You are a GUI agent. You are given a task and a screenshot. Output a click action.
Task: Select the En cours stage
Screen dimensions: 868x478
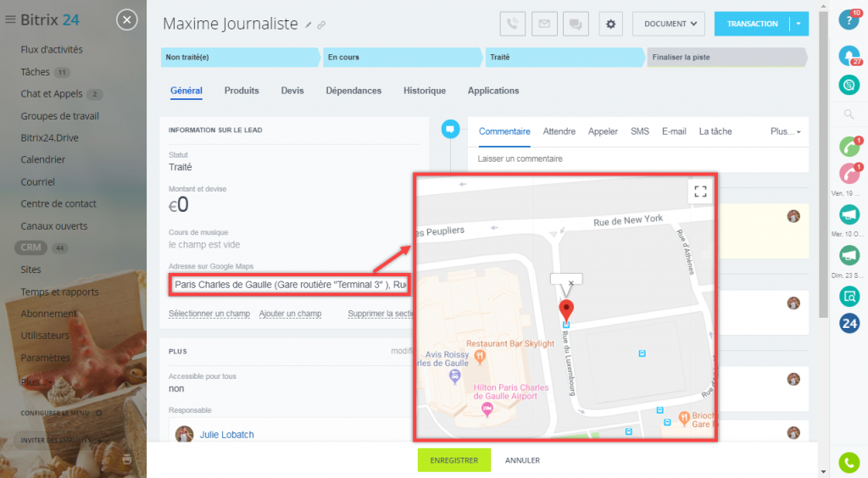tap(403, 57)
